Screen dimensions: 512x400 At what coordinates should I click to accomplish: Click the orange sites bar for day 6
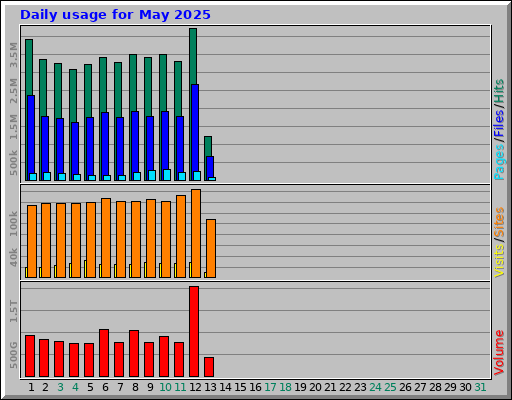tap(106, 238)
